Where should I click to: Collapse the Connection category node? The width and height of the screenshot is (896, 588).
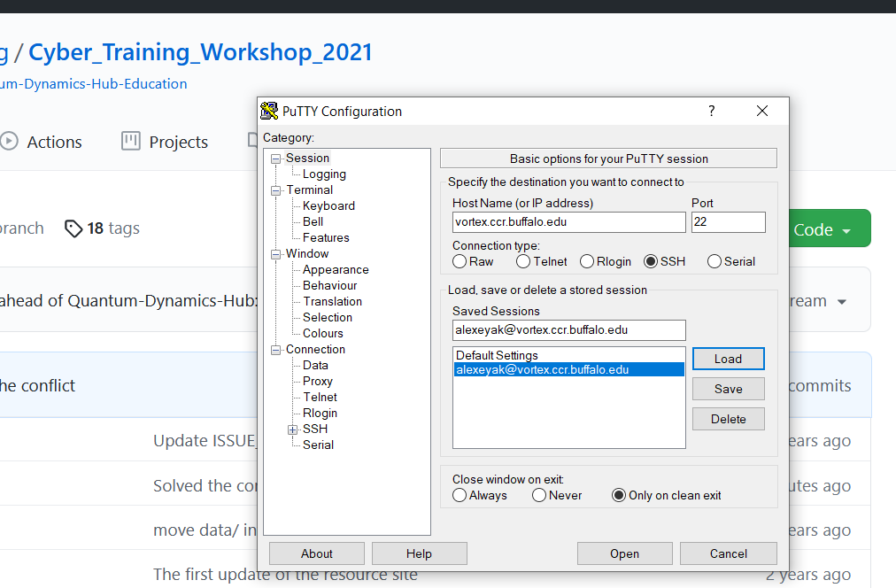pyautogui.click(x=276, y=350)
